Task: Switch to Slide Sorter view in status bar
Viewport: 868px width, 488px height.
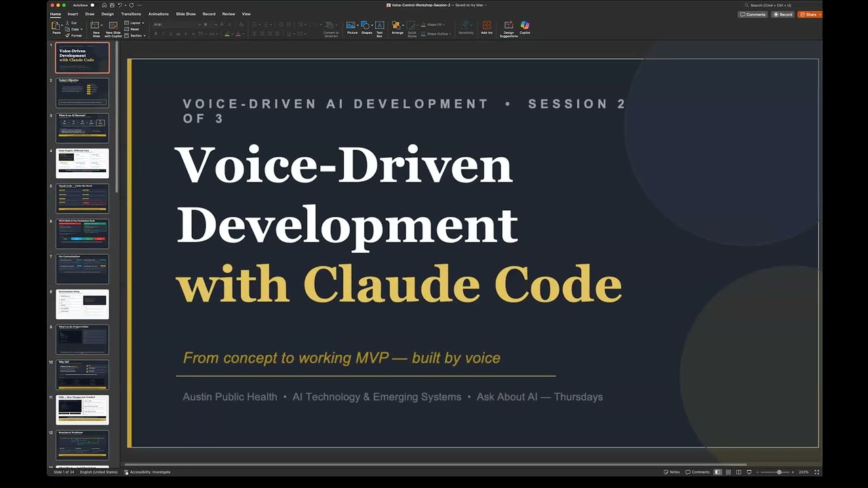Action: [728, 472]
